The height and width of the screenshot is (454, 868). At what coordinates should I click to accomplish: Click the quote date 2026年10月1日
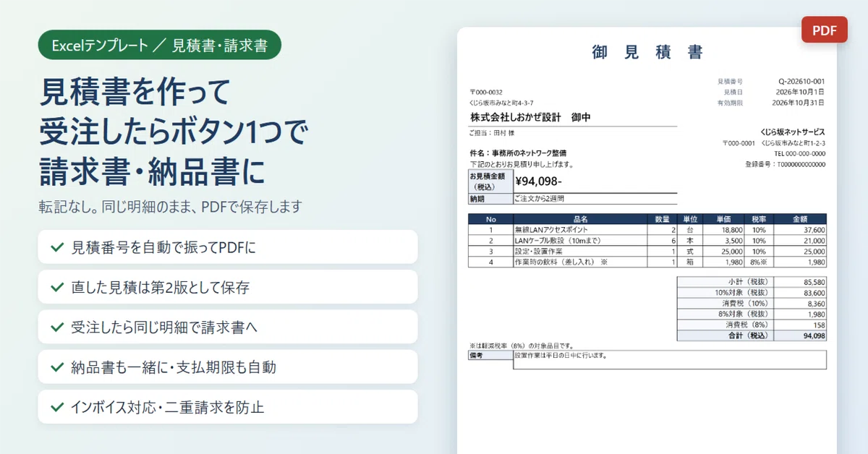point(799,93)
